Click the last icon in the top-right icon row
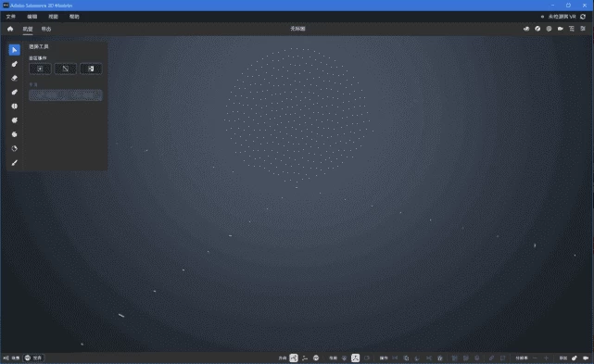Viewport: 594px width, 364px height. pyautogui.click(x=583, y=29)
